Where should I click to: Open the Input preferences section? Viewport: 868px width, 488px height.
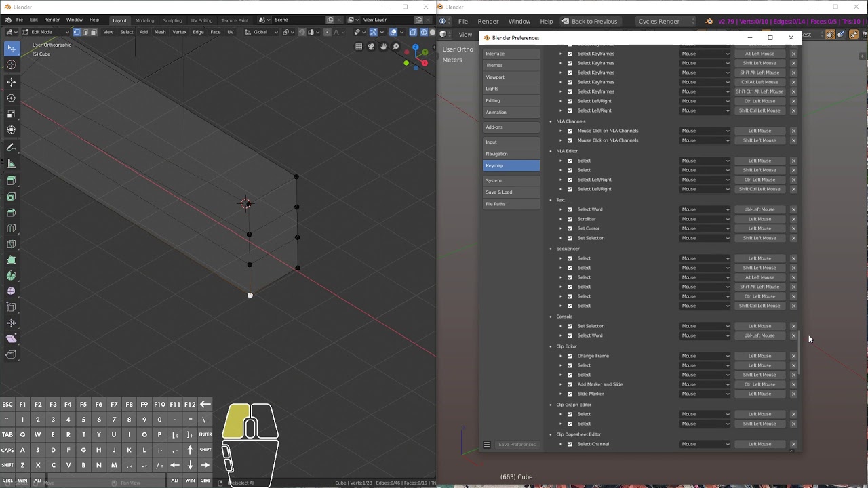[511, 142]
